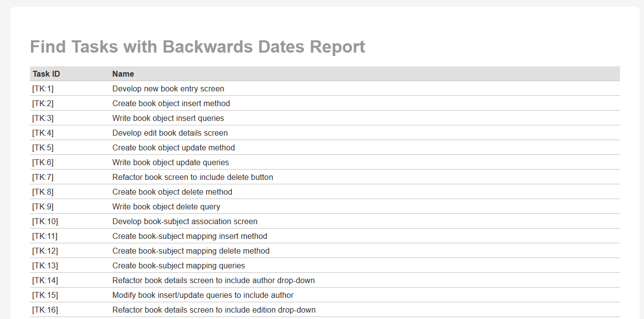This screenshot has width=644, height=319.
Task: Click "Create book object delete method"
Action: click(172, 192)
